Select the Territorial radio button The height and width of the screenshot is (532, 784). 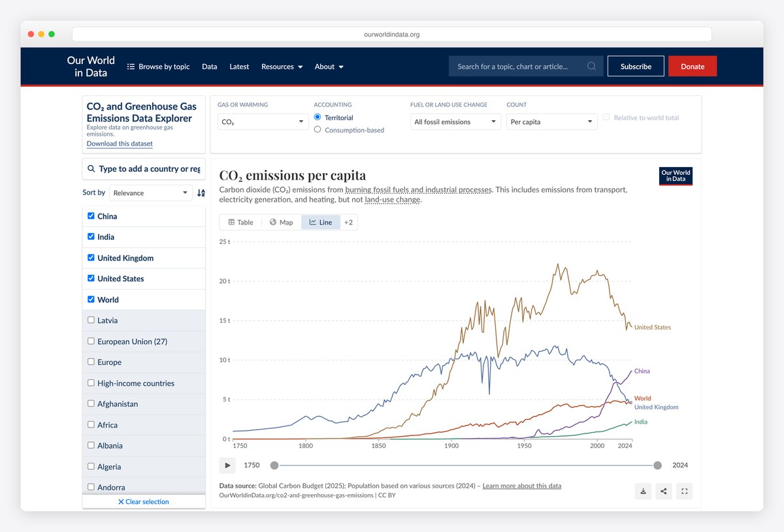318,117
